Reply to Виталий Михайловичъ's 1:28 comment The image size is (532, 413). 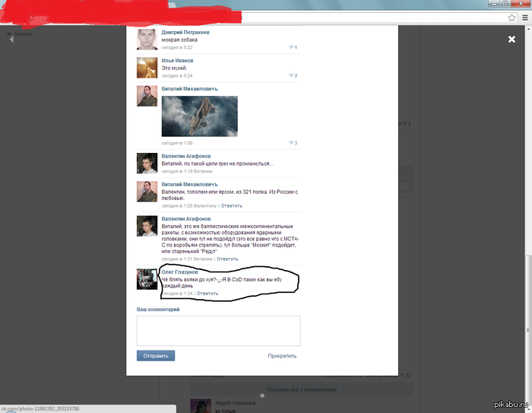[x=231, y=205]
